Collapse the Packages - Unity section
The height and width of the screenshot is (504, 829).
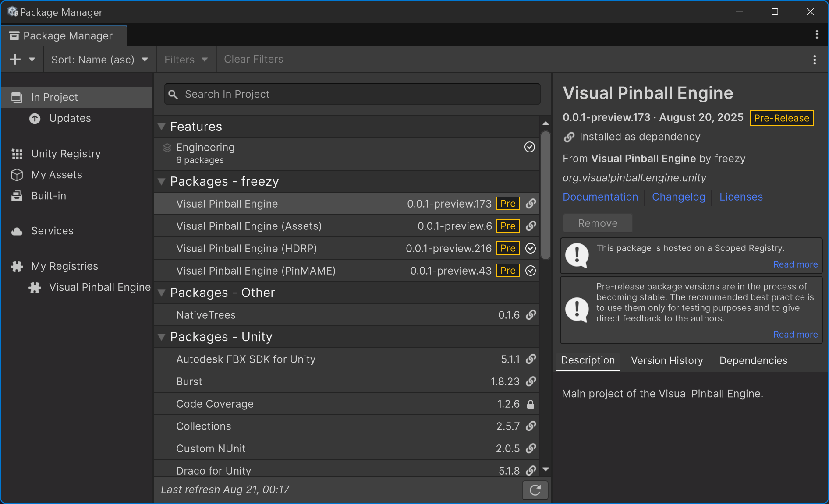(162, 337)
